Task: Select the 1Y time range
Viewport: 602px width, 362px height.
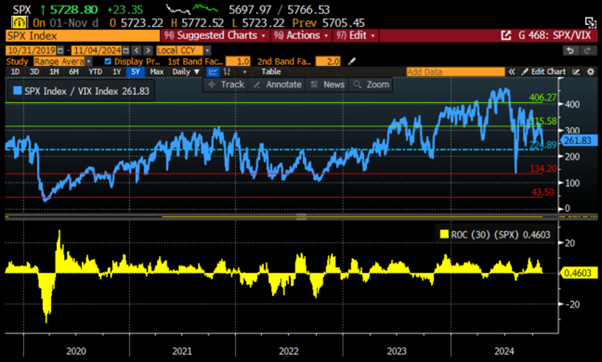Action: (x=117, y=72)
